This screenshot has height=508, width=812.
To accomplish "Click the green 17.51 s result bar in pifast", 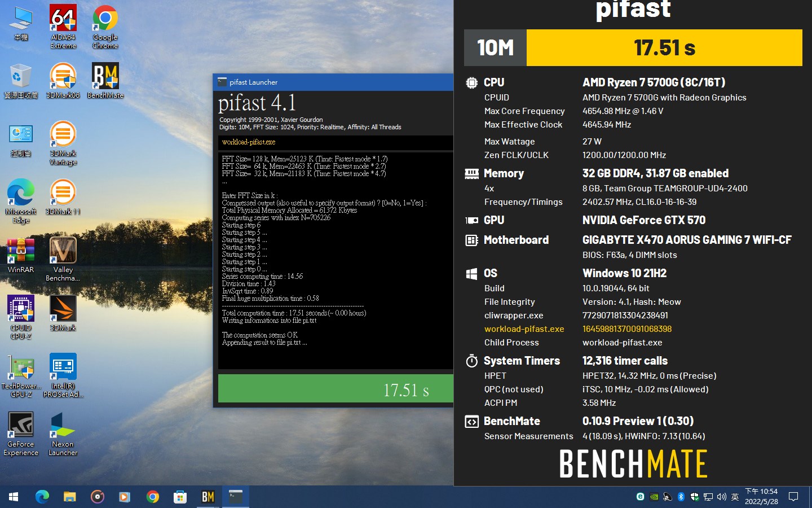I will (336, 388).
